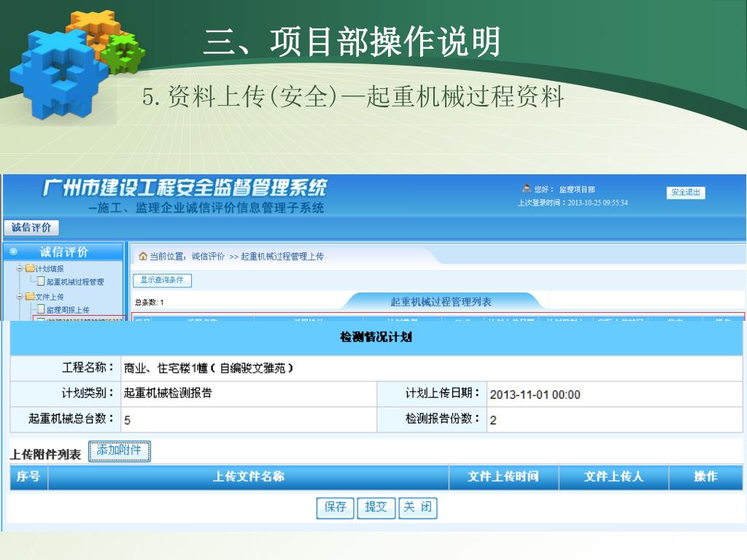The image size is (747, 560).
Task: Click the 检测报告份数 value 2
Action: point(493,420)
